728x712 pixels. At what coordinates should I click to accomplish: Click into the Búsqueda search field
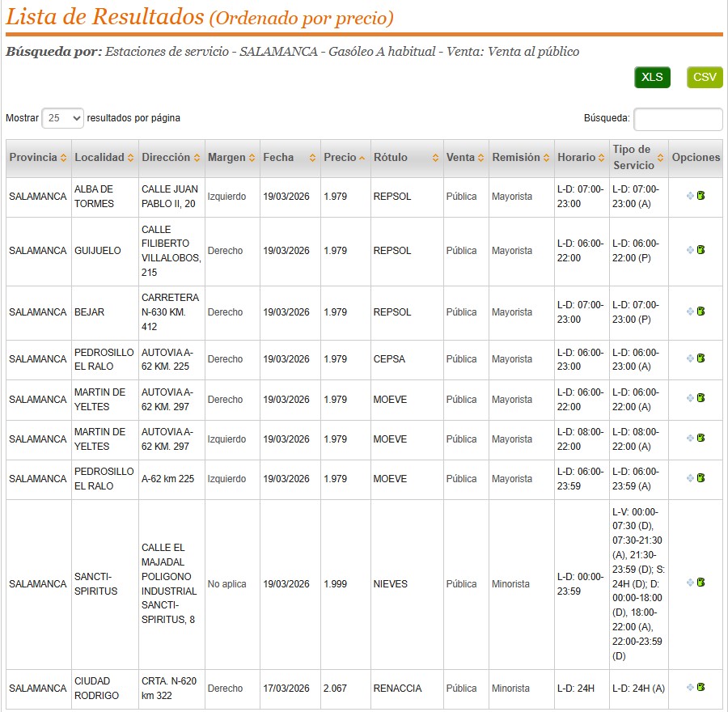pyautogui.click(x=678, y=119)
